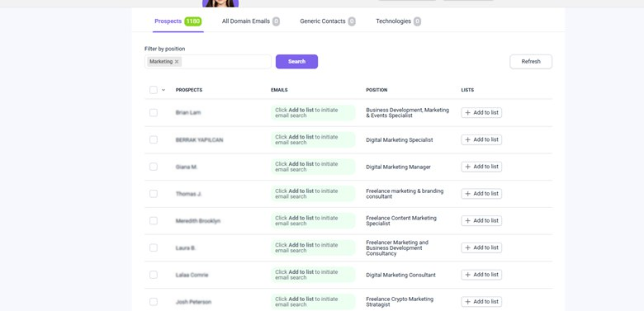
Task: Tick the Laura B. row checkbox
Action: pyautogui.click(x=154, y=247)
